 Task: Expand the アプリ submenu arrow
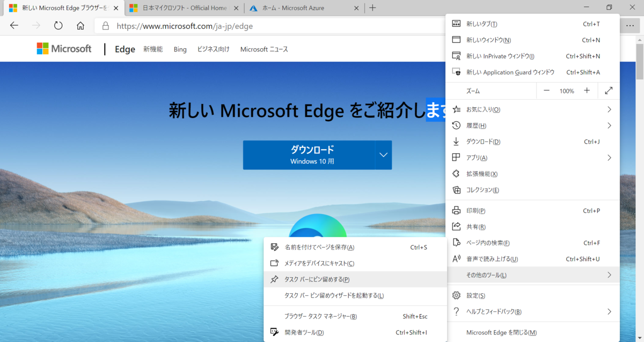point(609,158)
